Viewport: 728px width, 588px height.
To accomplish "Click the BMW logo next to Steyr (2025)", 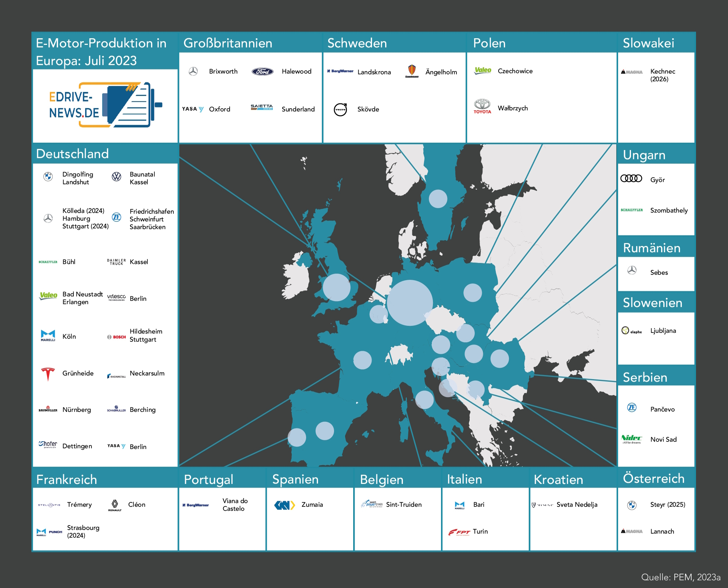I will 632,505.
